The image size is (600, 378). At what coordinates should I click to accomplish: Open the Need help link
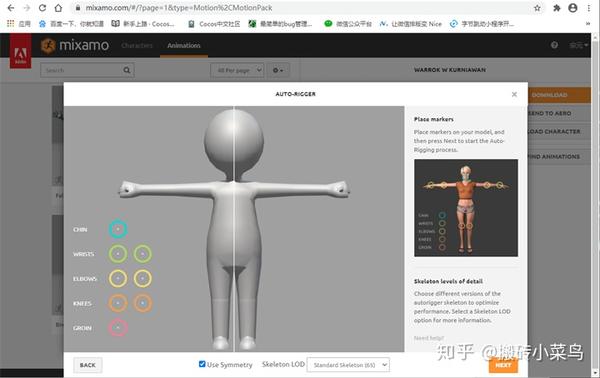coord(429,338)
